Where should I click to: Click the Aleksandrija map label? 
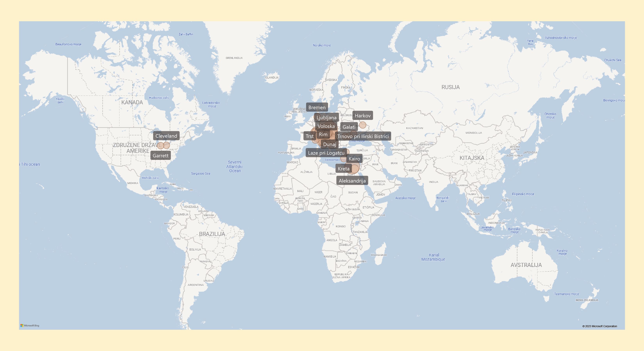point(352,181)
